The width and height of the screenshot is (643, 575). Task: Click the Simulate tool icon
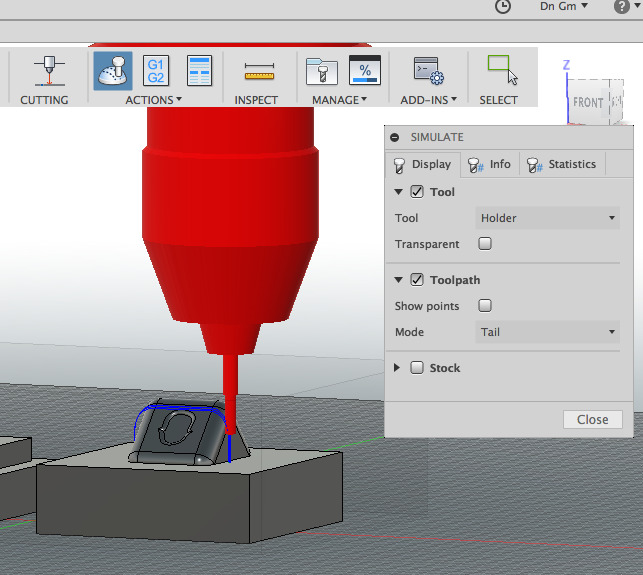pos(113,71)
